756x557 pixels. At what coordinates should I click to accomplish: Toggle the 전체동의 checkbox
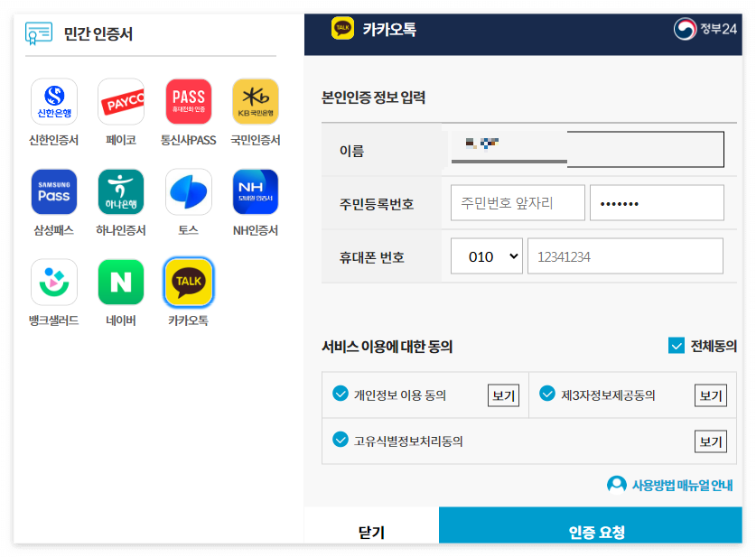tap(676, 346)
